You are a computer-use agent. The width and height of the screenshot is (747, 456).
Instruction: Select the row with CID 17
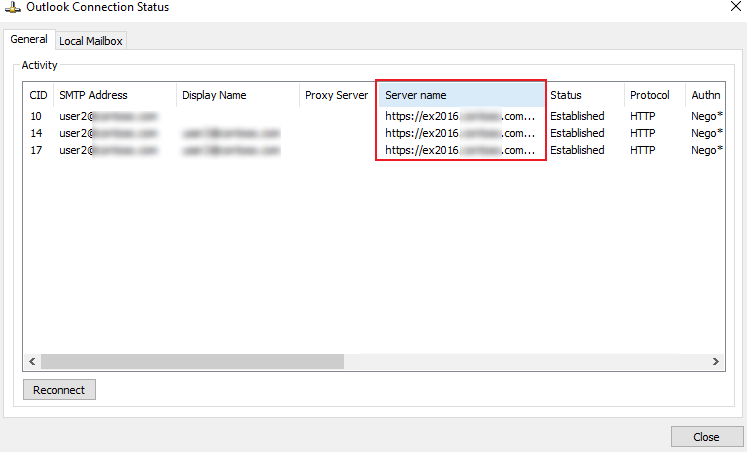(x=374, y=150)
